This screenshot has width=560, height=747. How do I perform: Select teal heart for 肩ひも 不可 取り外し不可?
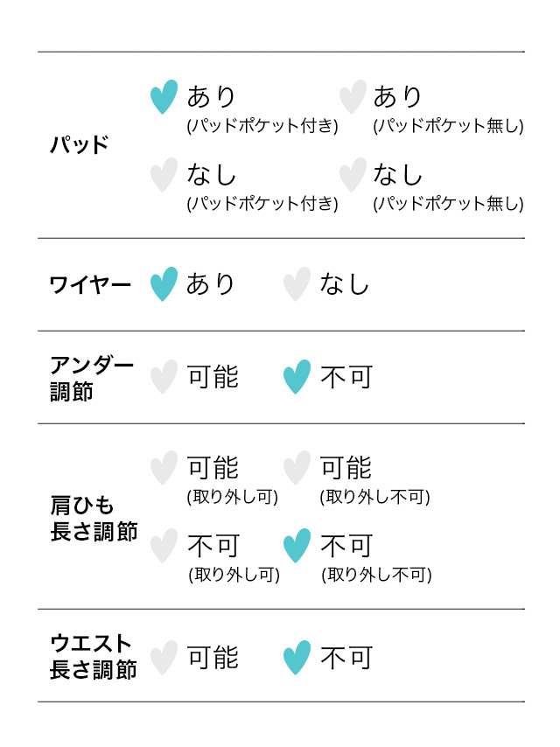(x=297, y=546)
